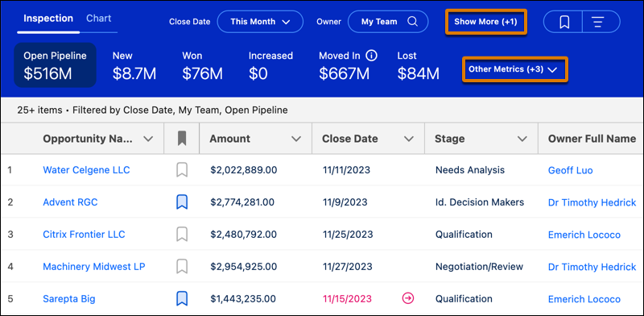
Task: Click the My Team owner filter field
Action: pos(388,22)
